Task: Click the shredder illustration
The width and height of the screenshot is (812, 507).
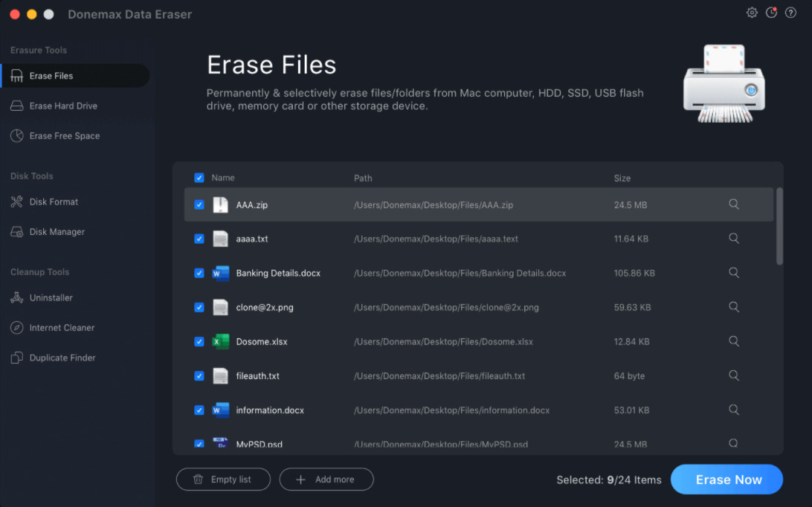Action: click(724, 83)
